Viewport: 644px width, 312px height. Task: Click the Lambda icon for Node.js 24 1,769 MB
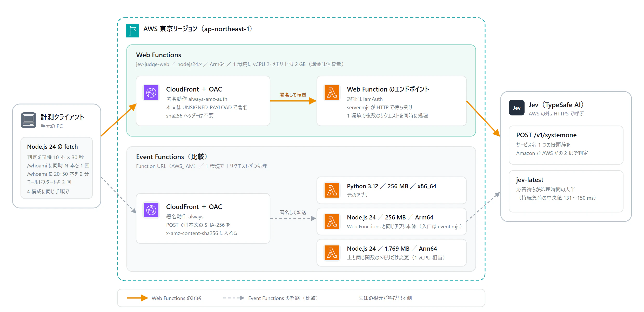[x=332, y=252]
